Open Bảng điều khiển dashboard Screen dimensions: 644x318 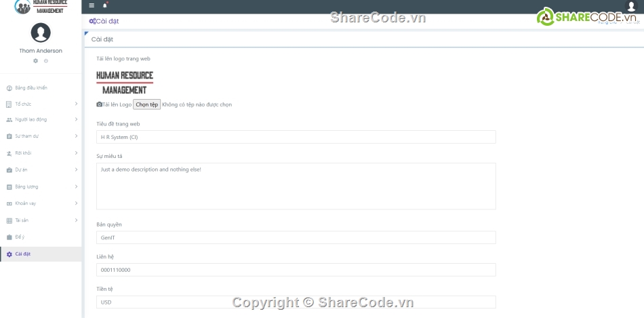(31, 87)
